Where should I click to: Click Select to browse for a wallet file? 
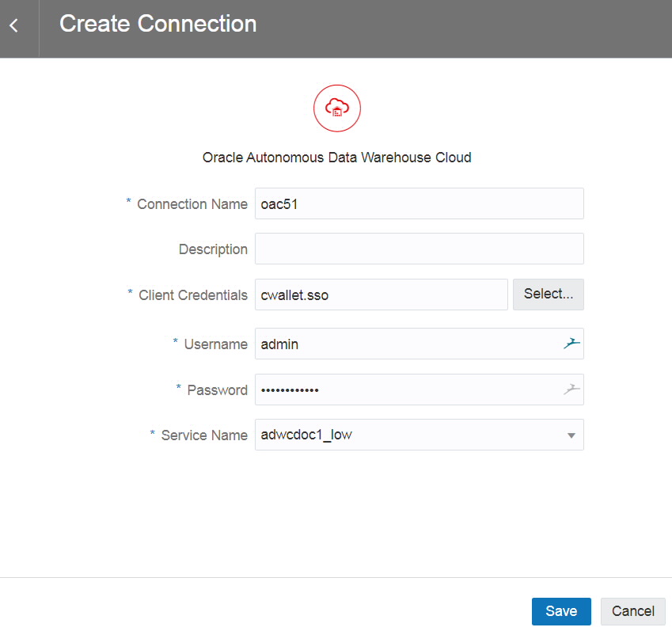548,294
